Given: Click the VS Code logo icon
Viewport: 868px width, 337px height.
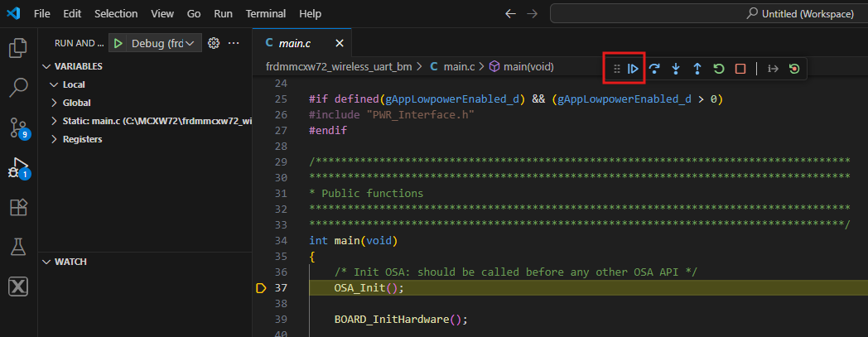Looking at the screenshot, I should (13, 13).
